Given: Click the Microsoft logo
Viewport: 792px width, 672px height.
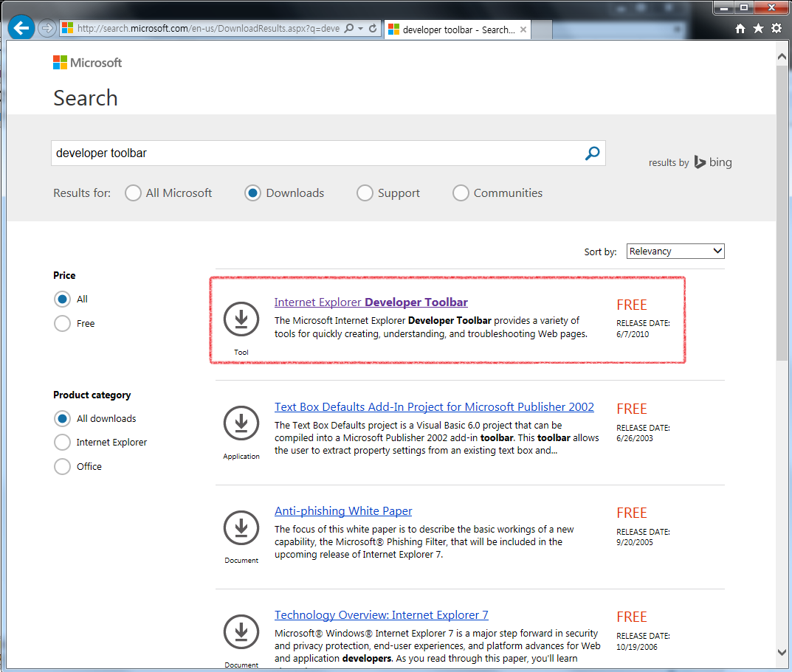Looking at the screenshot, I should click(x=87, y=63).
